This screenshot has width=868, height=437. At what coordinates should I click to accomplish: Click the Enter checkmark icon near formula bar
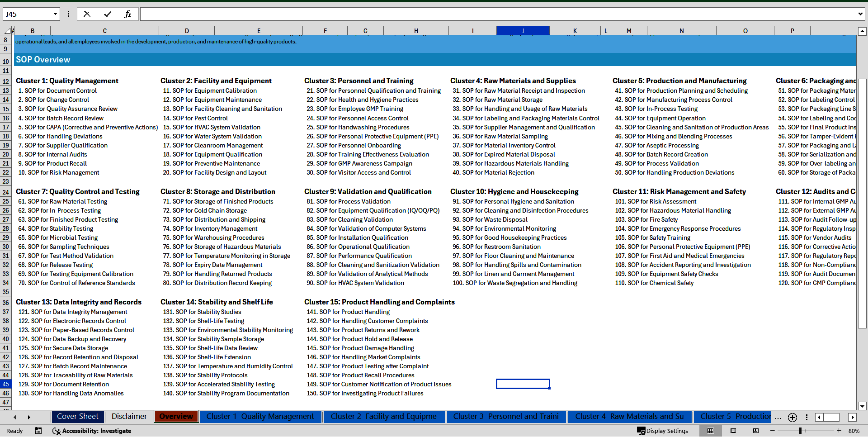[x=108, y=14]
